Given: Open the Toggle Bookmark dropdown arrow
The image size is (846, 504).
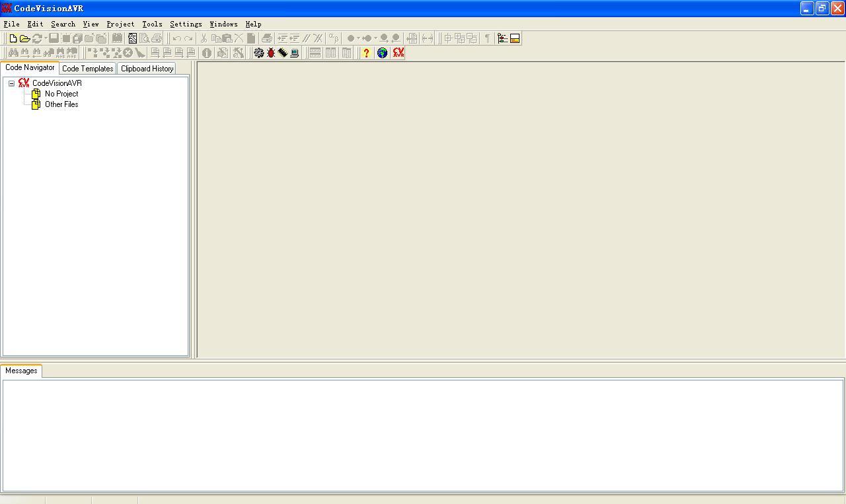Looking at the screenshot, I should point(358,38).
